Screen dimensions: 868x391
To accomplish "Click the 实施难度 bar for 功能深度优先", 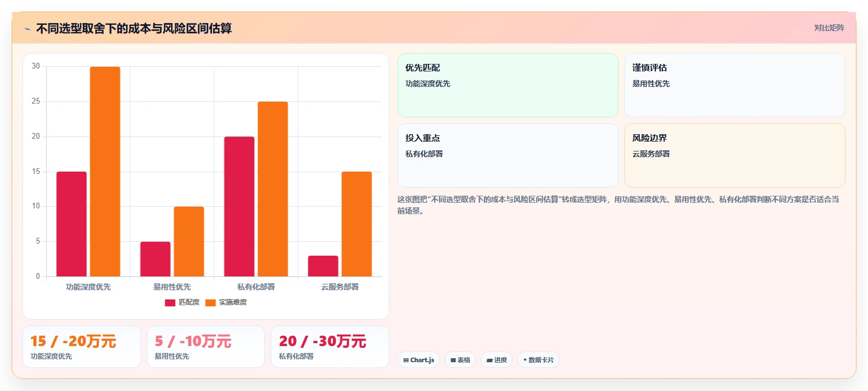I will 105,172.
